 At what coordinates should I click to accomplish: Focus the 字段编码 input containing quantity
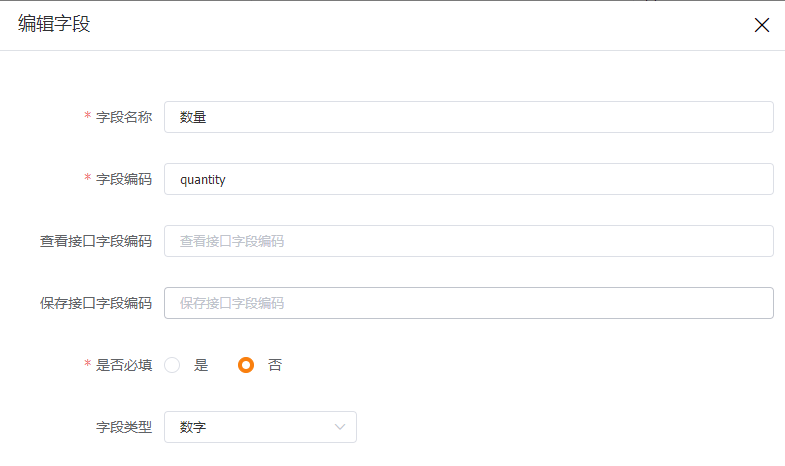pyautogui.click(x=469, y=179)
